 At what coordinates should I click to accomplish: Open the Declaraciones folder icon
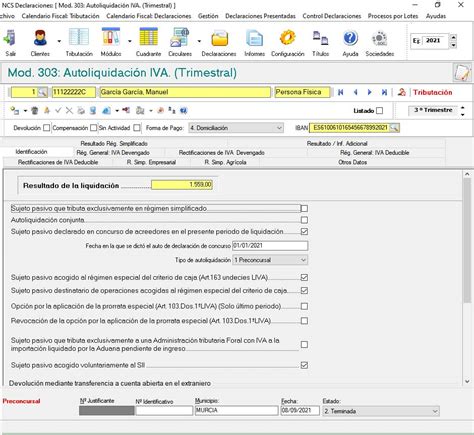click(219, 38)
